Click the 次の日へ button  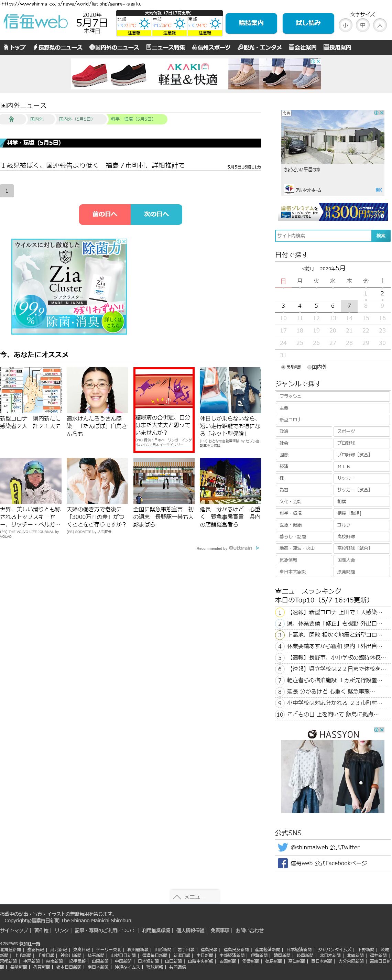pos(156,214)
